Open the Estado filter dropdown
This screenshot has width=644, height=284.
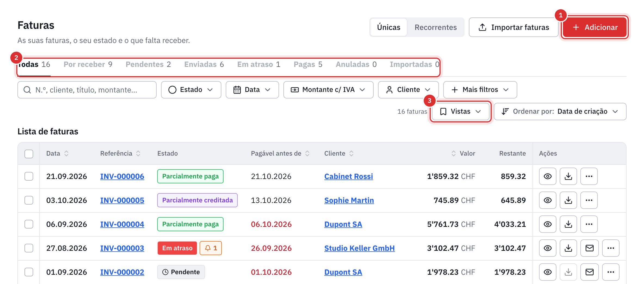click(x=191, y=90)
